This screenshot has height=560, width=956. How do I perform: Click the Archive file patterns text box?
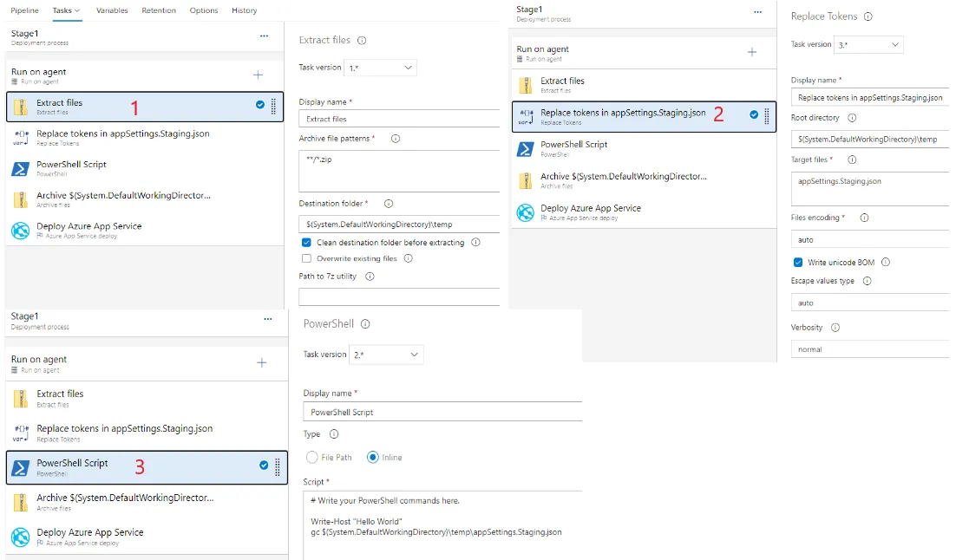point(399,171)
